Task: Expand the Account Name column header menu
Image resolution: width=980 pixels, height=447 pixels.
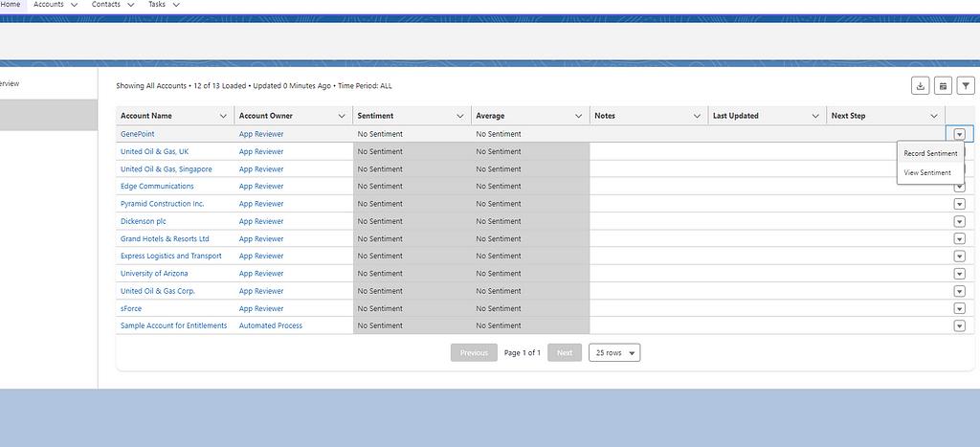Action: pos(223,116)
